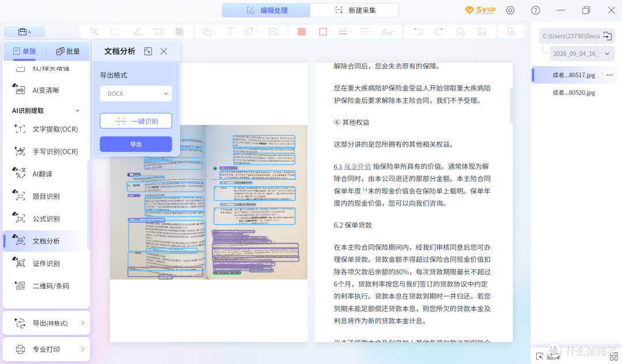Undo the last edit
622x364 pixels.
point(418,32)
